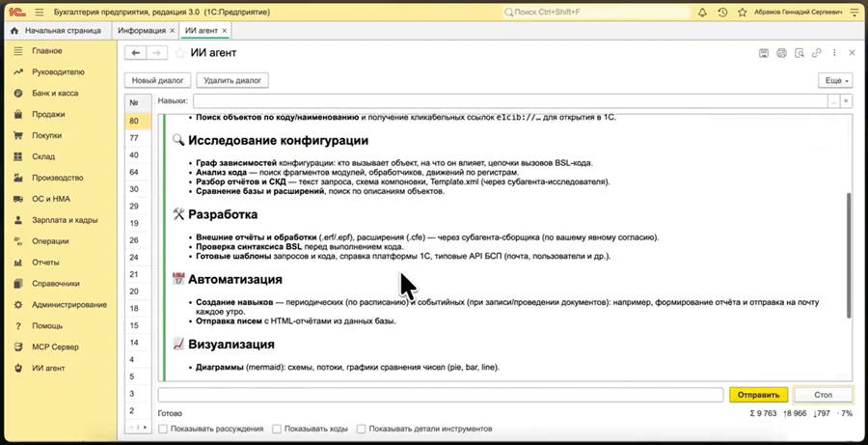Open service settings menu at top right

click(x=854, y=12)
